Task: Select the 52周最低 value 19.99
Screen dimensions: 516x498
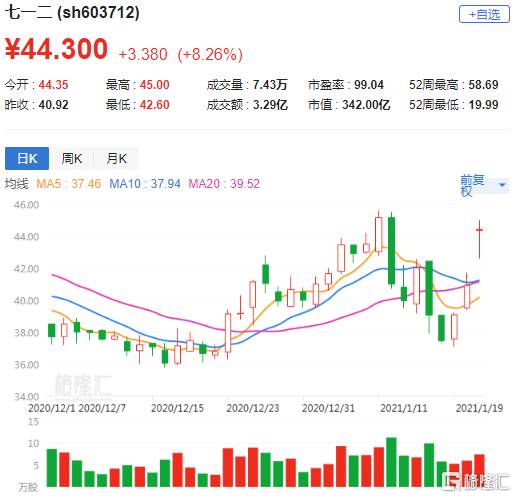Action: coord(483,105)
